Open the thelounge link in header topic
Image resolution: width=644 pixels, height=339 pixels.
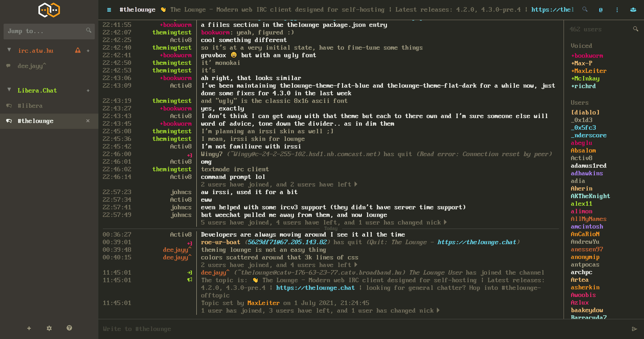pos(552,10)
